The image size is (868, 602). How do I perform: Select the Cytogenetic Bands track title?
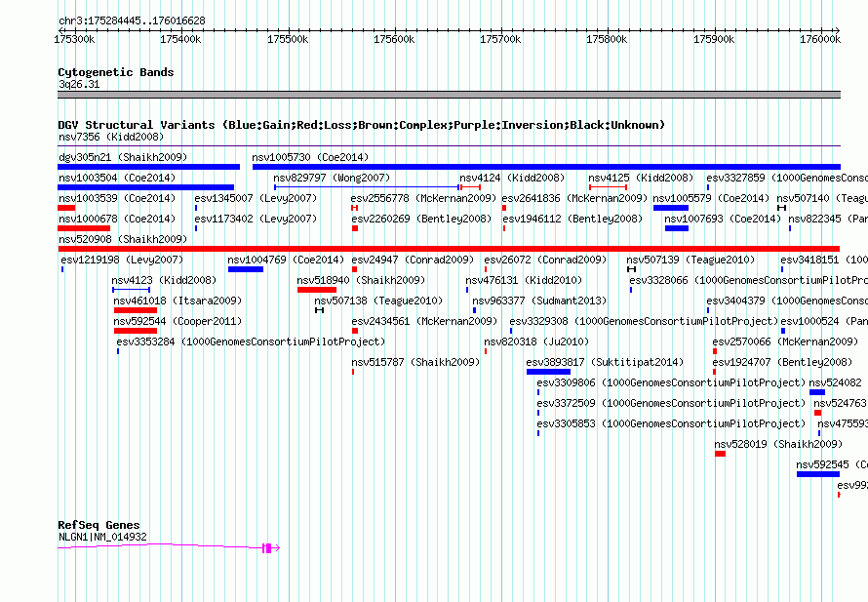[116, 72]
